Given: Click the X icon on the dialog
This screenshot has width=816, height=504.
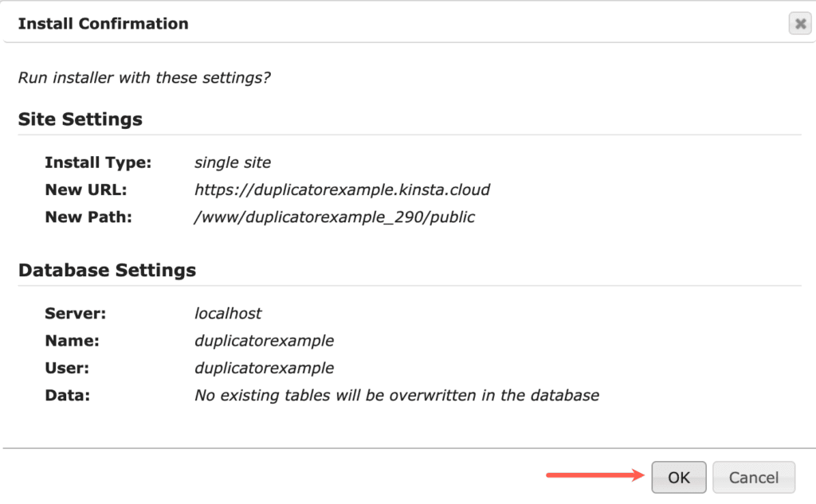Looking at the screenshot, I should point(800,23).
